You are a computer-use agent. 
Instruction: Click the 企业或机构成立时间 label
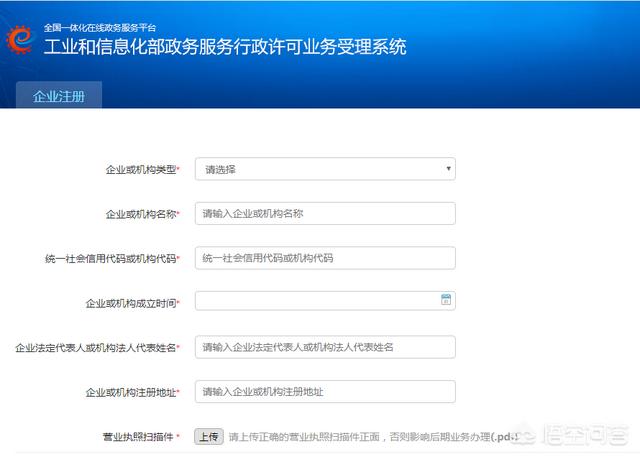point(131,303)
